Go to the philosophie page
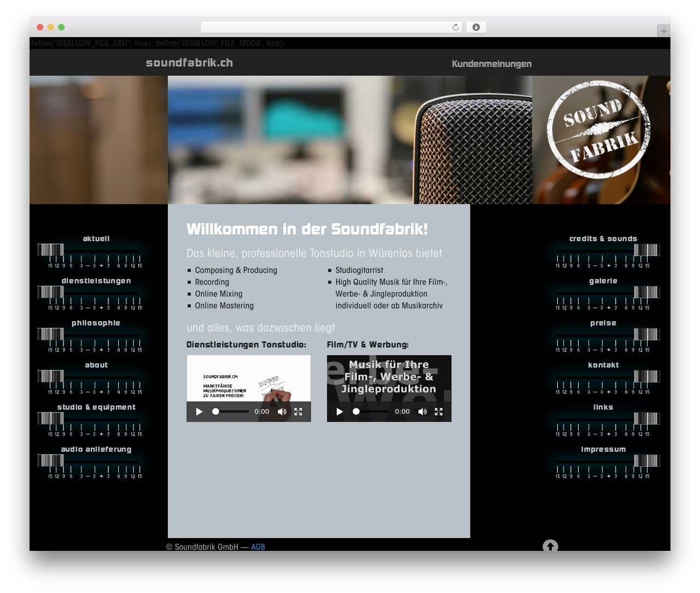 96,323
